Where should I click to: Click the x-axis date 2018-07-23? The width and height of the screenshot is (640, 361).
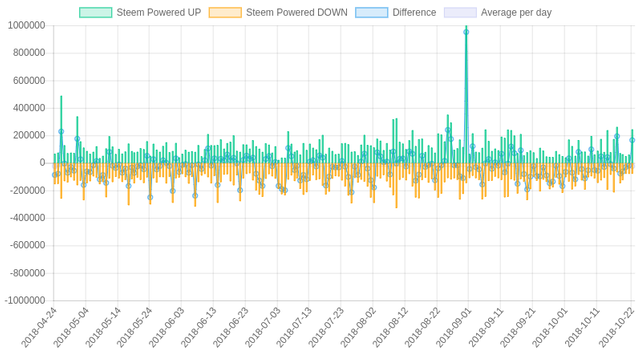325,328
